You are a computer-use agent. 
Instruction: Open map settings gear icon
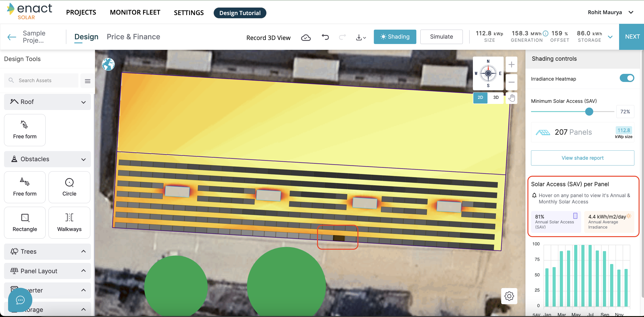click(x=509, y=296)
